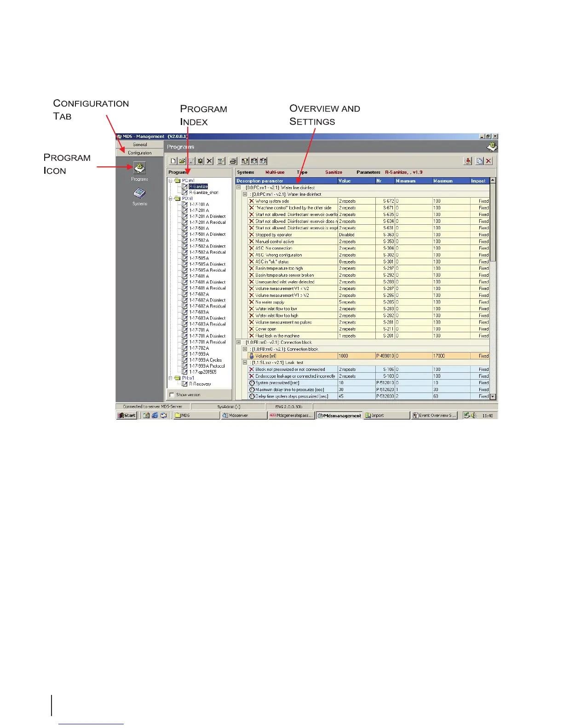Switch to Event Overview in the taskbar

pos(434,415)
